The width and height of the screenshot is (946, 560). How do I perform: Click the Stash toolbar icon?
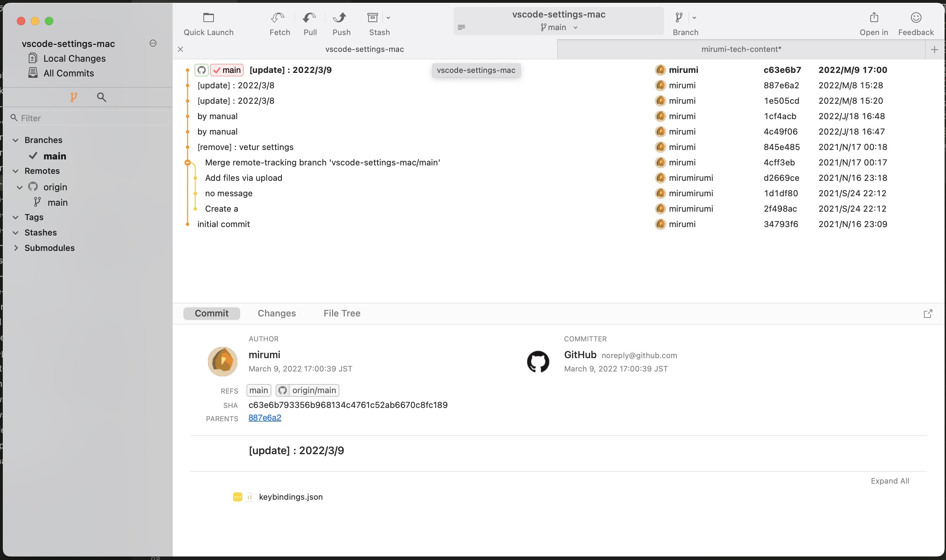373,18
